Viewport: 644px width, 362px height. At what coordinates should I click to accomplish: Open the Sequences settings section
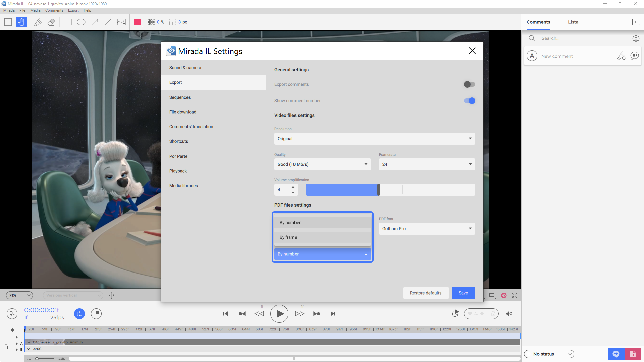(x=214, y=97)
